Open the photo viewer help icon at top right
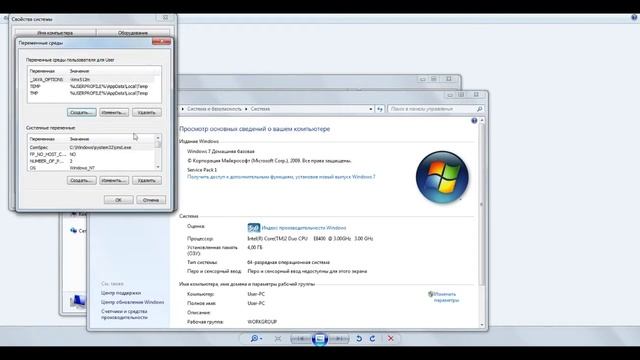 click(634, 18)
